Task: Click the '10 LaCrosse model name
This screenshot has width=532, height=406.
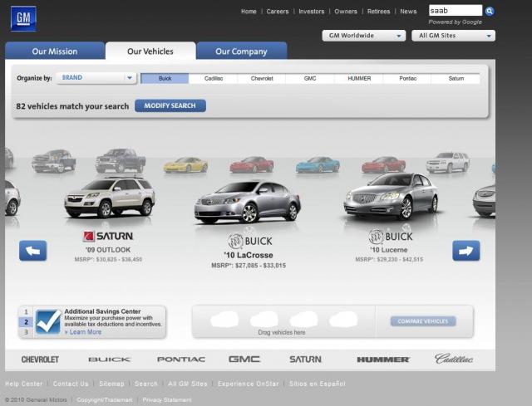Action: pyautogui.click(x=249, y=255)
